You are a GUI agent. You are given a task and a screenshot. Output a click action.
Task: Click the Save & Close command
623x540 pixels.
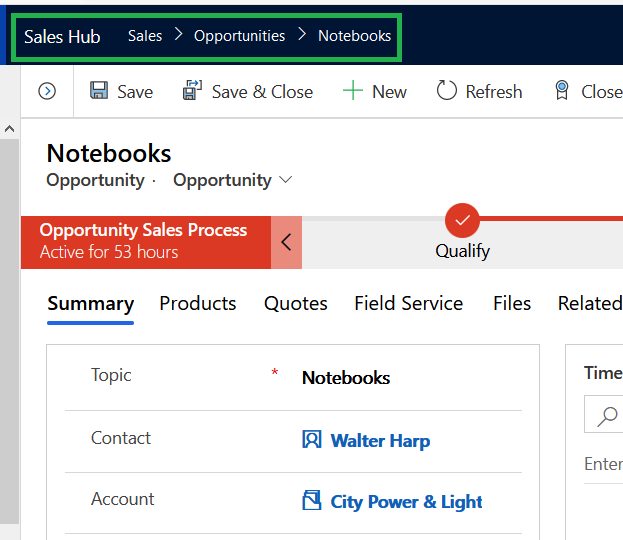tap(262, 92)
